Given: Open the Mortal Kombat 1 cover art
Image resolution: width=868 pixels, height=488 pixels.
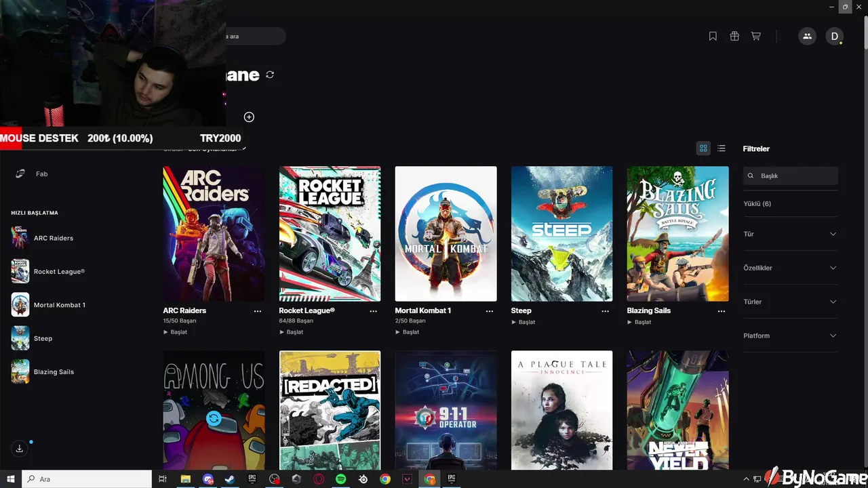Looking at the screenshot, I should point(446,234).
